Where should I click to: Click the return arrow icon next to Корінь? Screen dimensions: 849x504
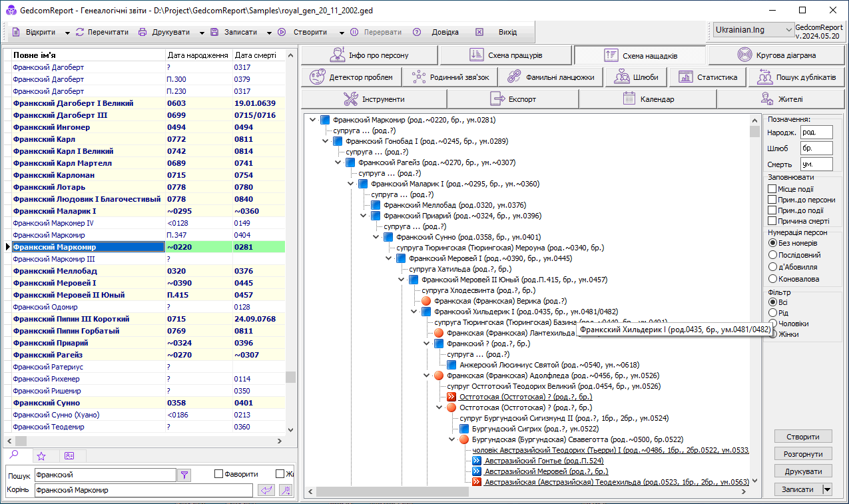point(266,490)
